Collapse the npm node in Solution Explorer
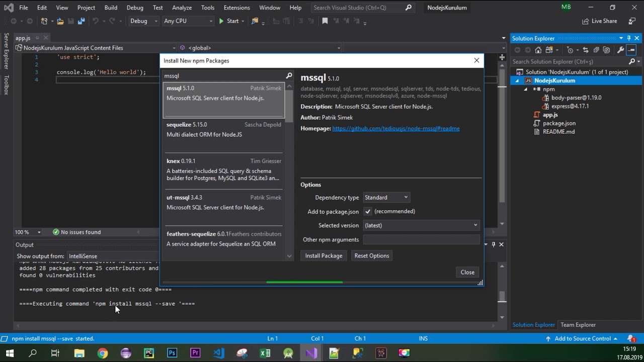 (x=526, y=89)
